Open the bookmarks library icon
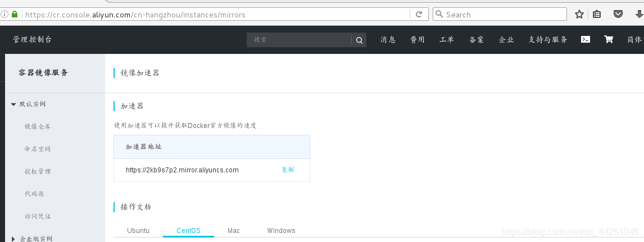 pos(597,15)
